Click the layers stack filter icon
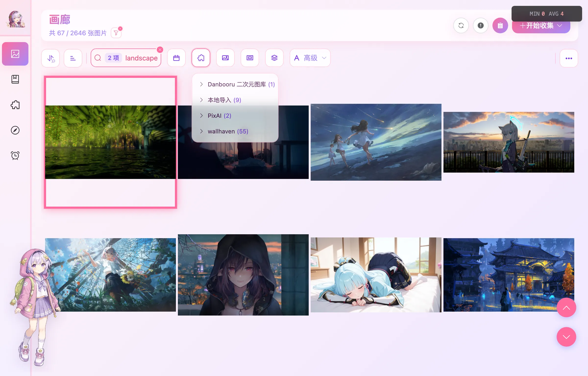The width and height of the screenshot is (588, 376). (x=274, y=58)
